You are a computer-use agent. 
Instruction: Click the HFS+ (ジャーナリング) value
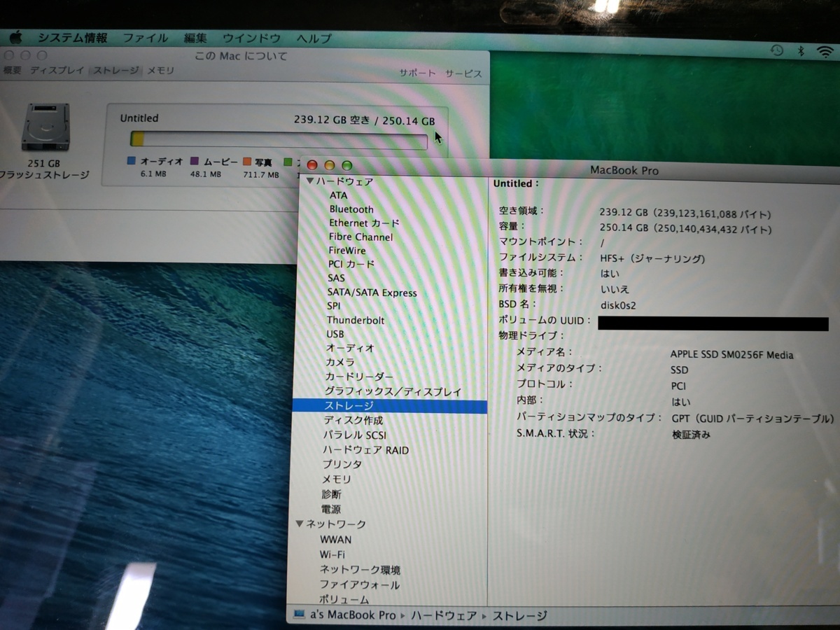point(652,259)
